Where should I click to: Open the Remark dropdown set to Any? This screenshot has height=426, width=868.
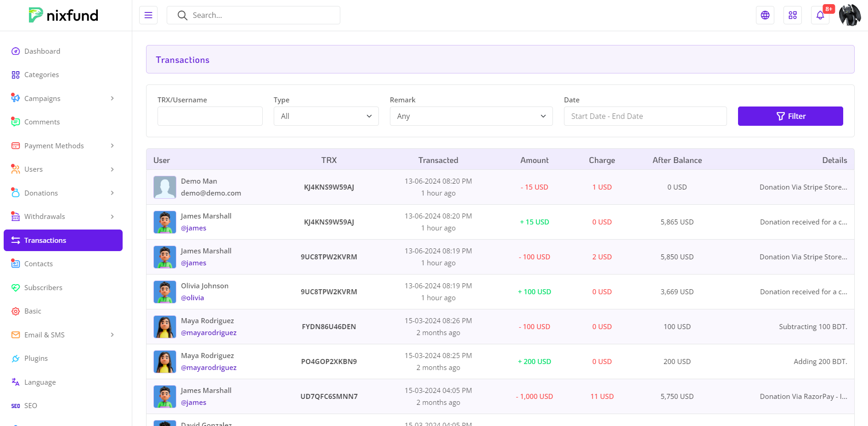[x=471, y=116]
